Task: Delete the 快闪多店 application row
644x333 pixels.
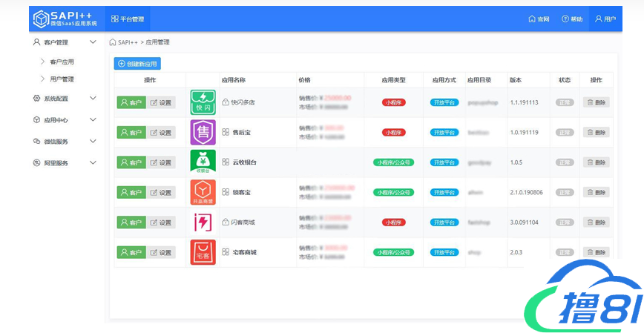Action: pos(596,102)
